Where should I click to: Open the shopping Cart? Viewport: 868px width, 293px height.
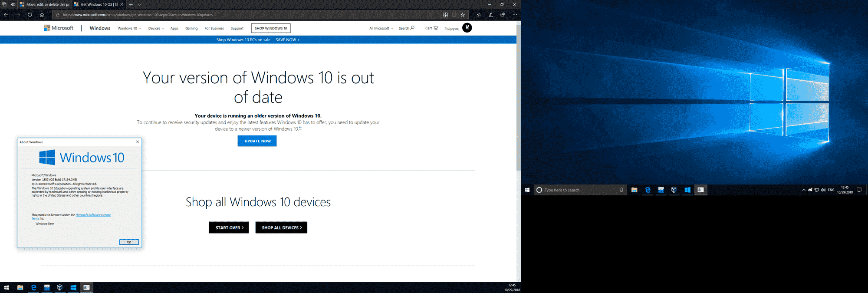(x=431, y=28)
